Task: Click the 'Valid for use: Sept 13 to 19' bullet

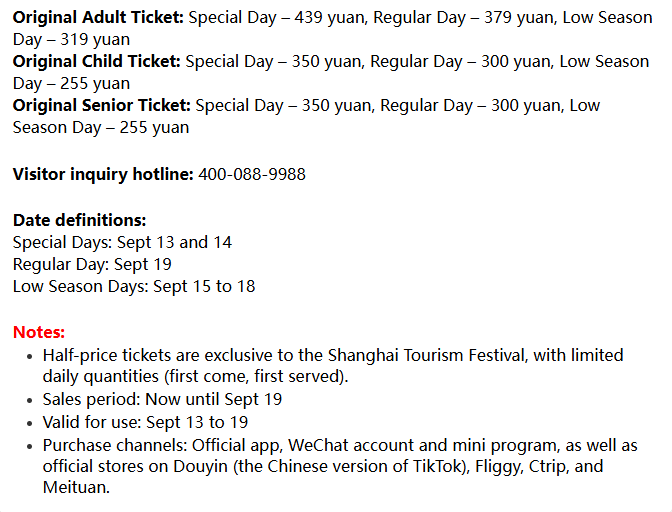Action: coord(145,422)
